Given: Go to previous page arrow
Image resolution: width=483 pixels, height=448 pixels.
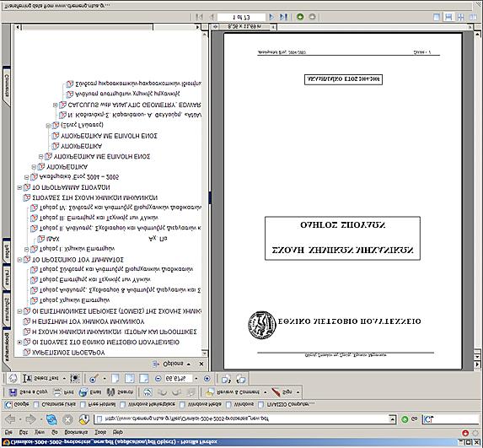Looking at the screenshot, I should point(212,17).
